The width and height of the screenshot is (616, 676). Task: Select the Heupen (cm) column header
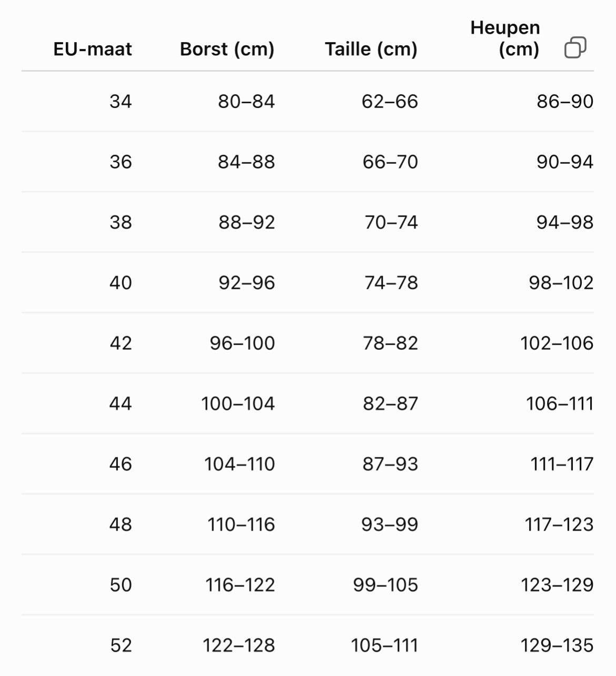click(505, 38)
